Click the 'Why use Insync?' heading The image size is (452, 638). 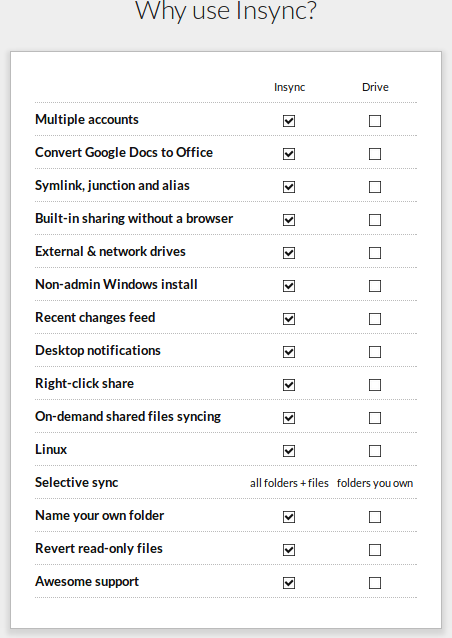226,11
